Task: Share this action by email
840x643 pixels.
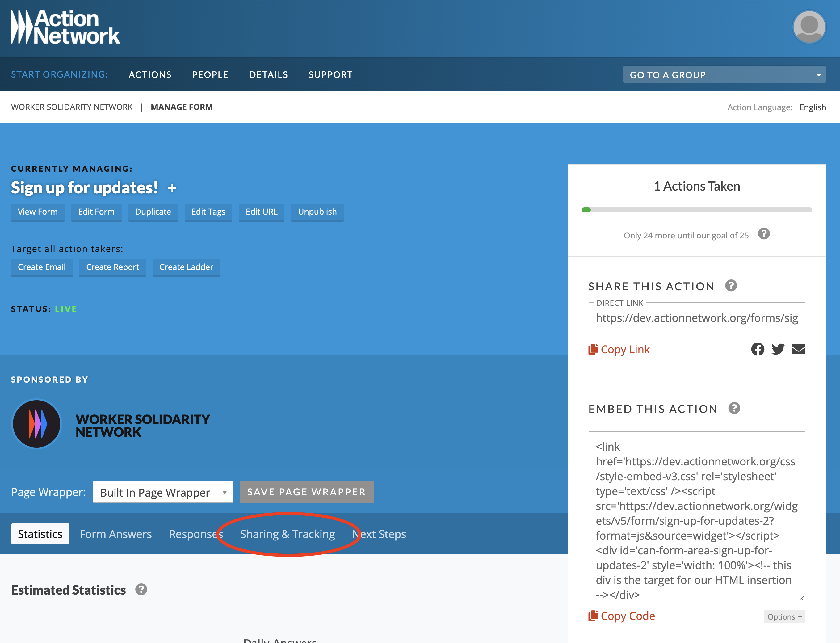Action: pyautogui.click(x=798, y=349)
